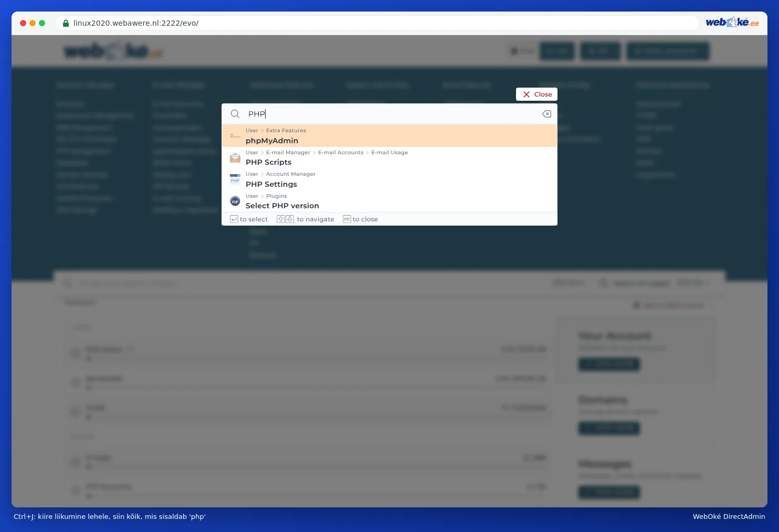This screenshot has height=532, width=779.
Task: Open the PHP Scripts search result
Action: pos(389,157)
